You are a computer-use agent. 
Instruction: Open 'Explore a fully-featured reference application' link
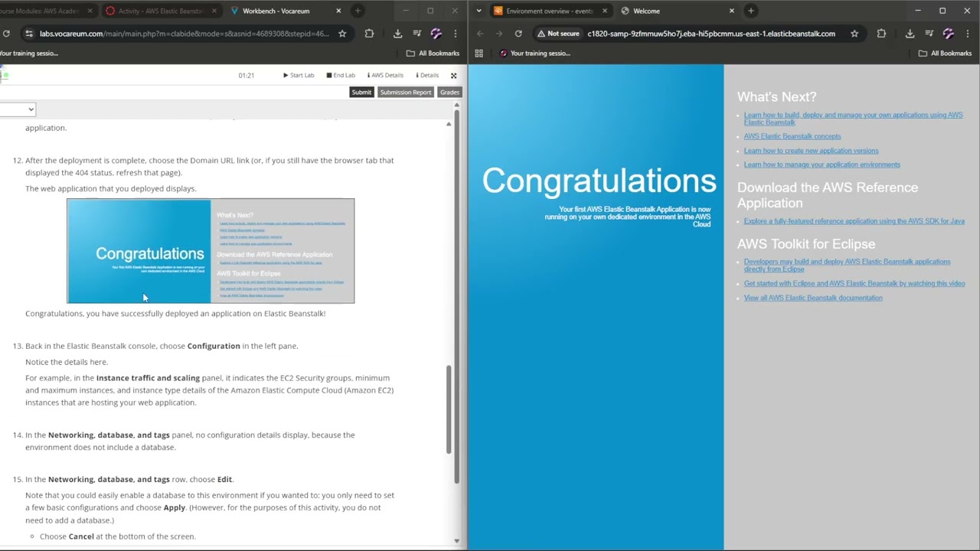[x=854, y=221]
